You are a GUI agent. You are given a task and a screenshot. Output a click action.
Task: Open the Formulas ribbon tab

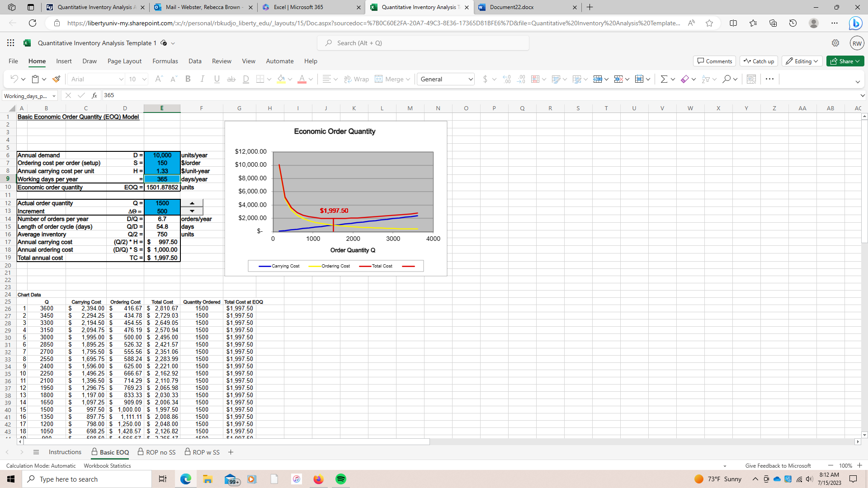[165, 61]
